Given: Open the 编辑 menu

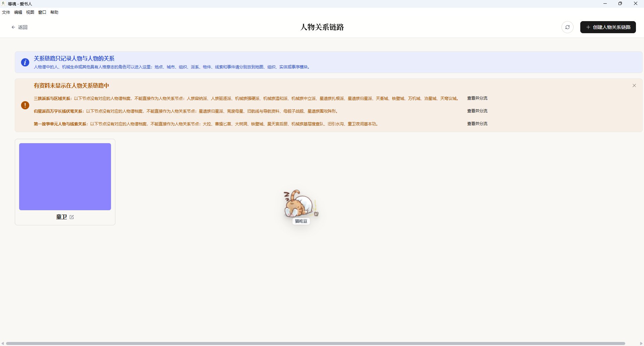Looking at the screenshot, I should tap(18, 12).
